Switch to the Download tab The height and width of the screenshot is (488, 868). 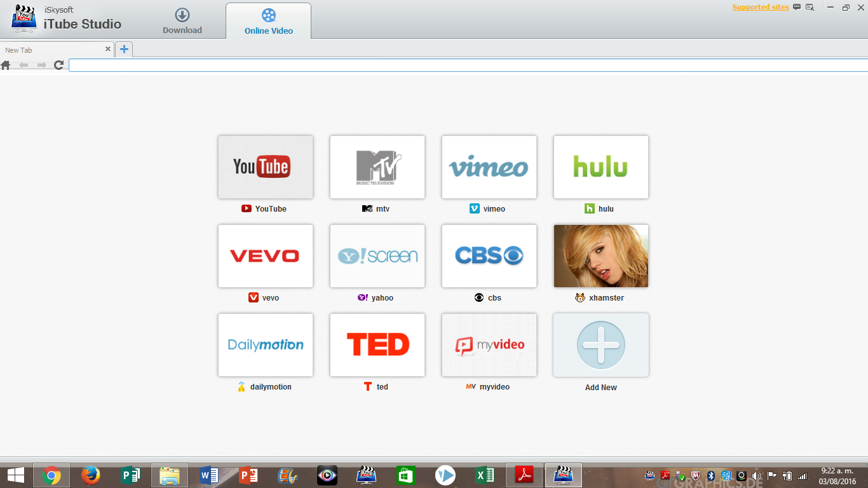182,21
